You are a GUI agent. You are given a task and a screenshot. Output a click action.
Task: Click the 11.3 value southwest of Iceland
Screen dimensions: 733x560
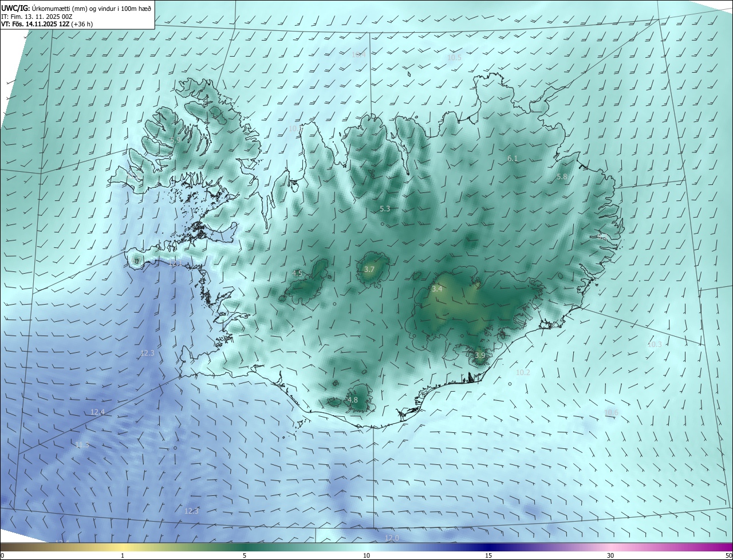coord(82,445)
